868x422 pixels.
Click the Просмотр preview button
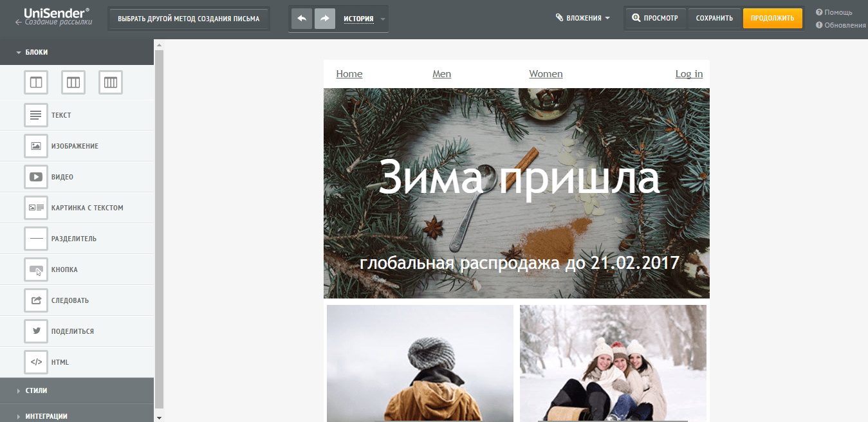click(655, 18)
